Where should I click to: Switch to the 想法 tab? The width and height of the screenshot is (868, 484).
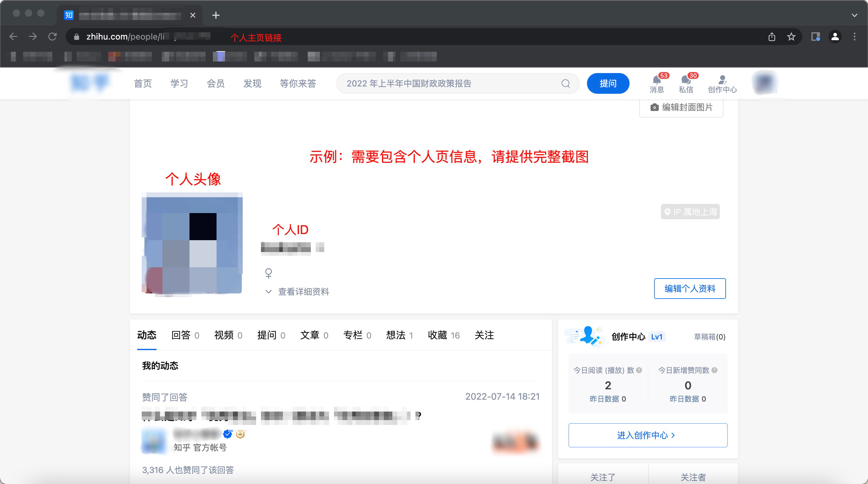[x=399, y=335]
